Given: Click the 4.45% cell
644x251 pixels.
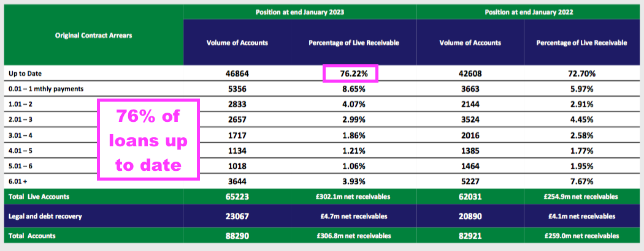Looking at the screenshot, I should click(581, 120).
